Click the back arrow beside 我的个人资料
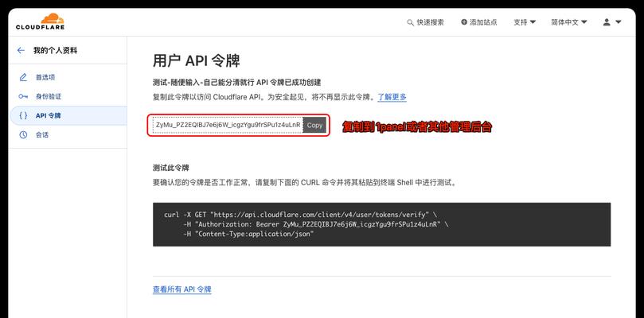This screenshot has width=644, height=318. [21, 50]
